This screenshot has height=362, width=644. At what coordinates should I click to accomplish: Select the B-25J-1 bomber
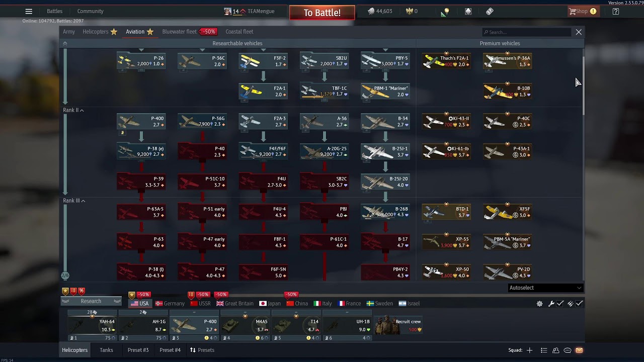[x=385, y=151]
